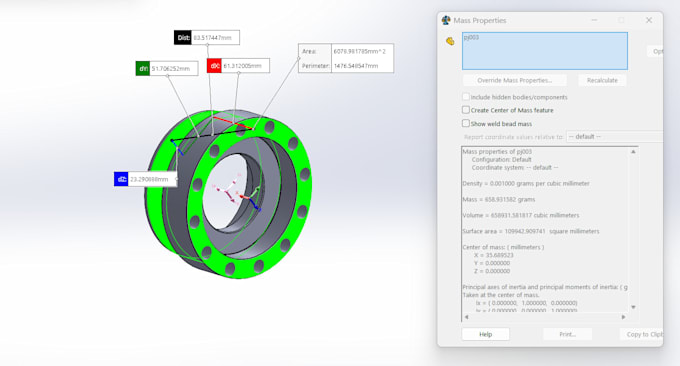Image resolution: width=680 pixels, height=366 pixels.
Task: Click the Surface area line in results
Action: pyautogui.click(x=531, y=231)
